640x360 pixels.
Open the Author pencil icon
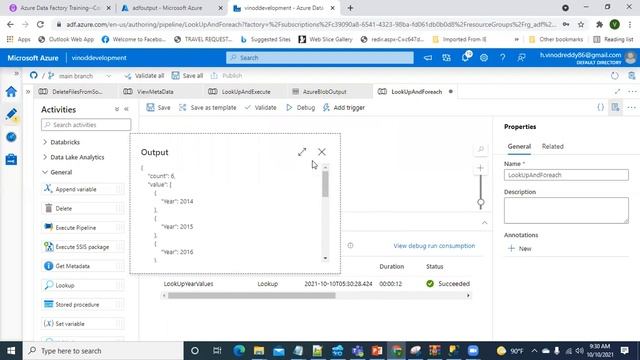click(x=11, y=114)
